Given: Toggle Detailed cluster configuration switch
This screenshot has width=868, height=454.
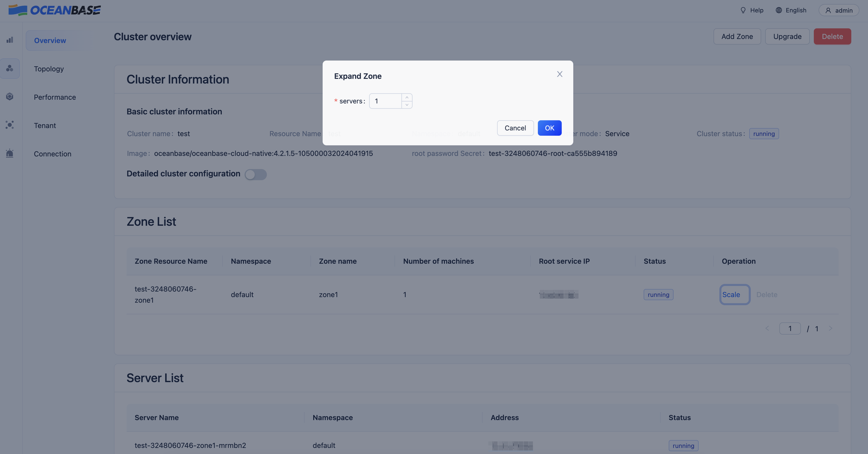Looking at the screenshot, I should click(x=255, y=174).
